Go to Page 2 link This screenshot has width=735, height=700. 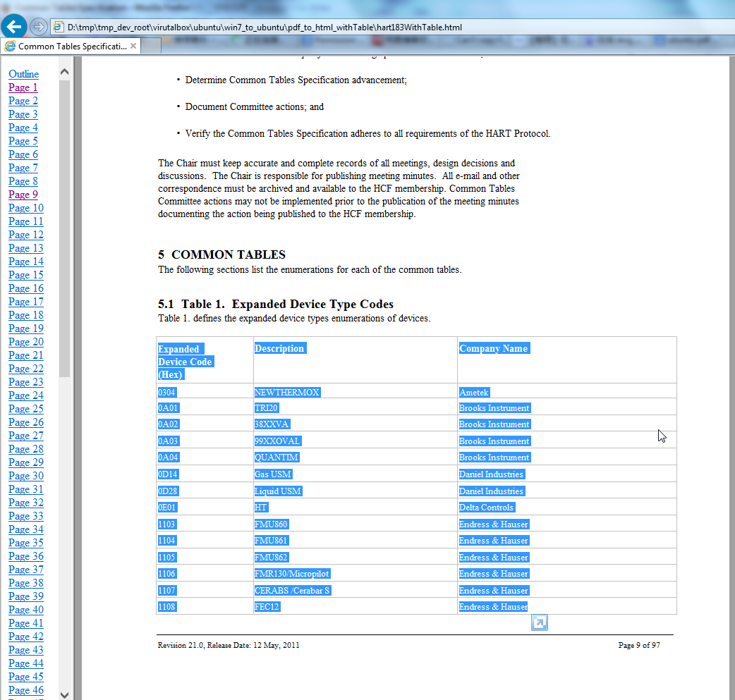point(23,101)
